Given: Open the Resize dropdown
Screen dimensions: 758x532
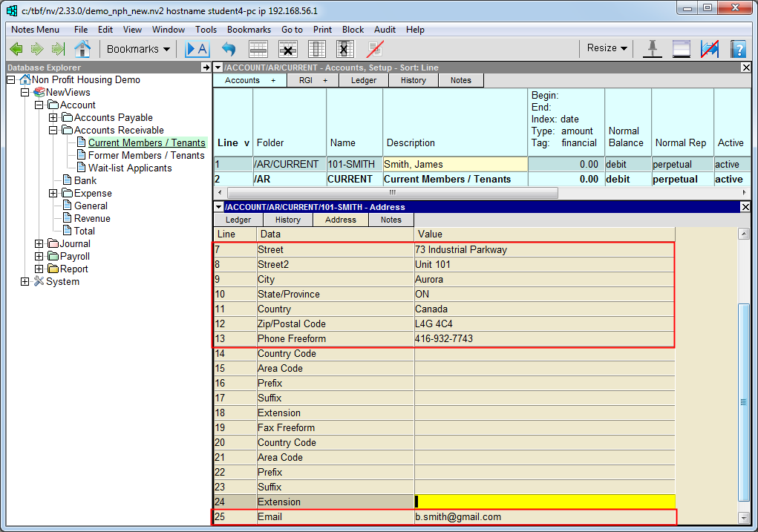Looking at the screenshot, I should pos(607,48).
